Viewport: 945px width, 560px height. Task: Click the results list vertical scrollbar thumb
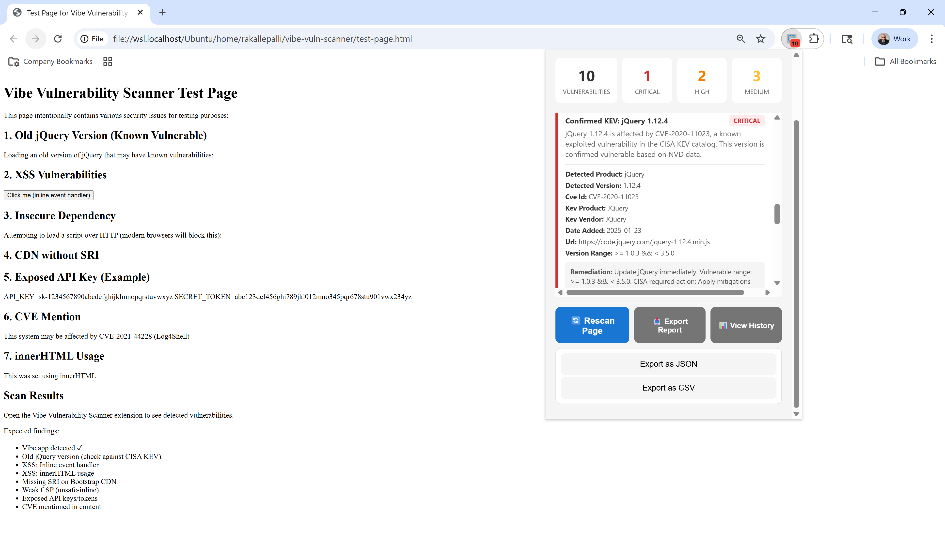click(777, 214)
